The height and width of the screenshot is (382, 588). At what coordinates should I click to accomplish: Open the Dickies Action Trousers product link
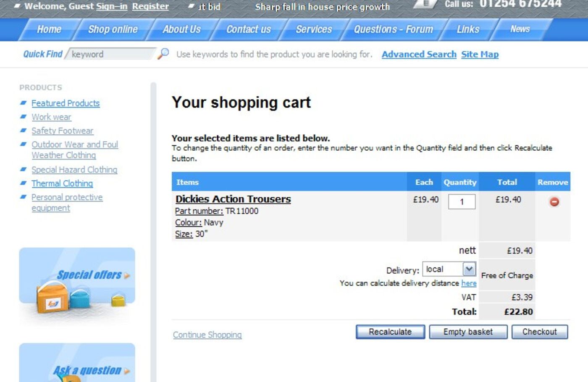coord(233,199)
